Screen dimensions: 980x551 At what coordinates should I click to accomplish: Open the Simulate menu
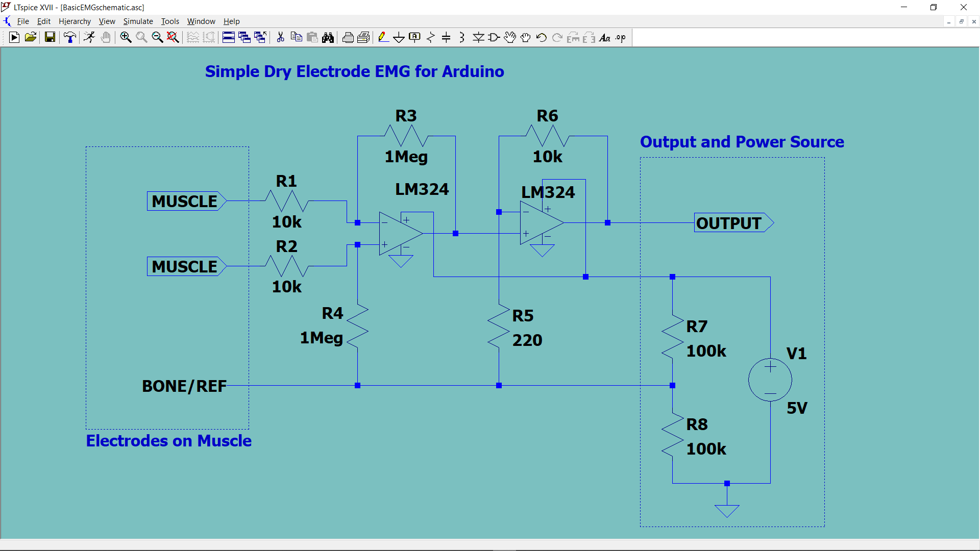click(138, 21)
